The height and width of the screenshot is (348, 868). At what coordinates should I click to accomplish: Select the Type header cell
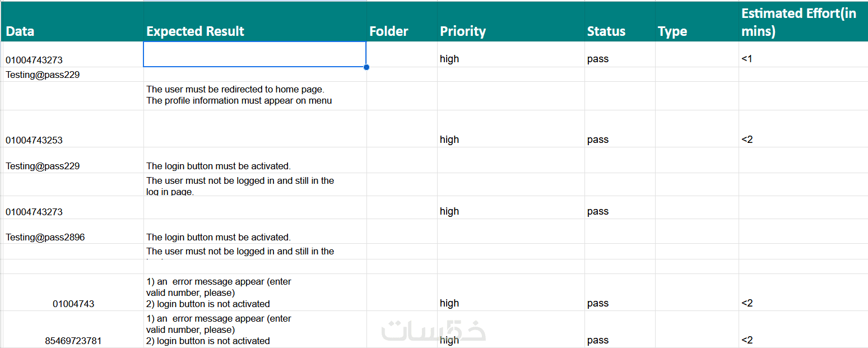[x=672, y=31]
